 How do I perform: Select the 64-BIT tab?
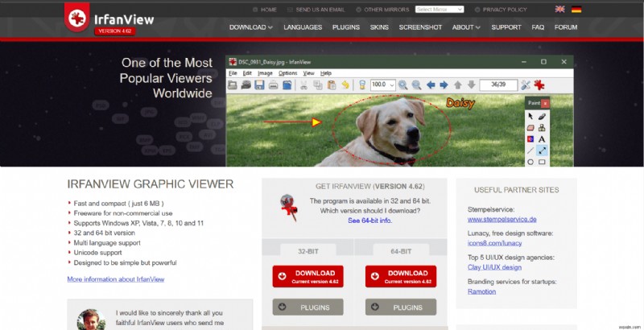click(401, 251)
